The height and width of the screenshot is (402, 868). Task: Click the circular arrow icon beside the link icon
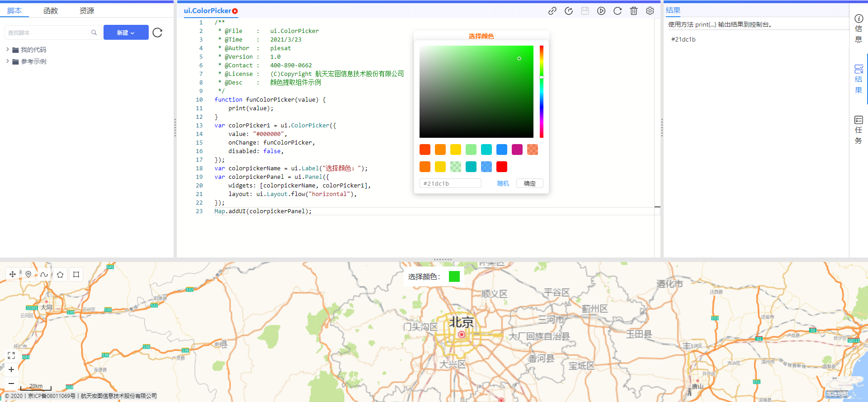568,11
